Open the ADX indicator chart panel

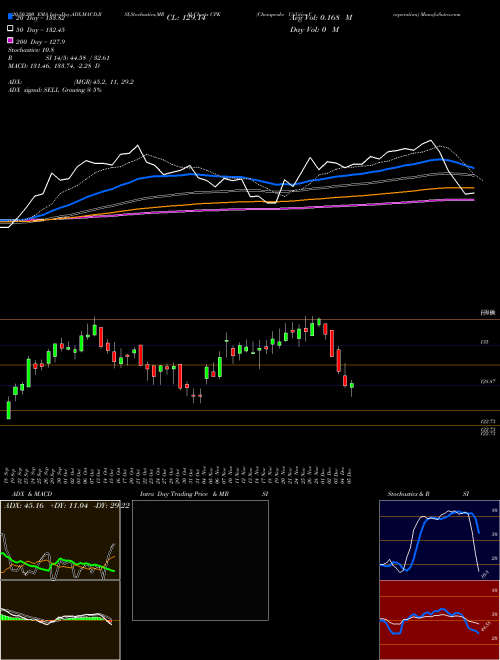pos(60,540)
